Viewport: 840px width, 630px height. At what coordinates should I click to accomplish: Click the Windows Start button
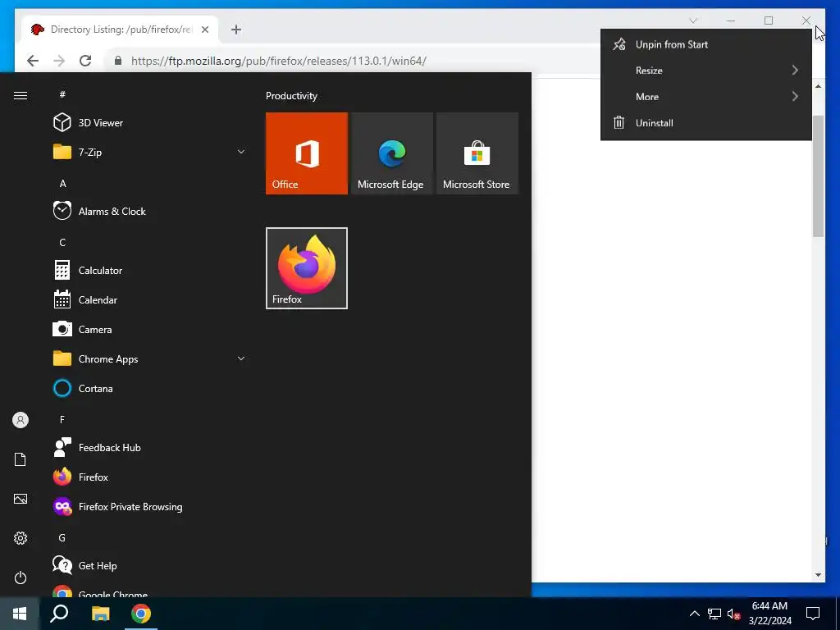20,614
